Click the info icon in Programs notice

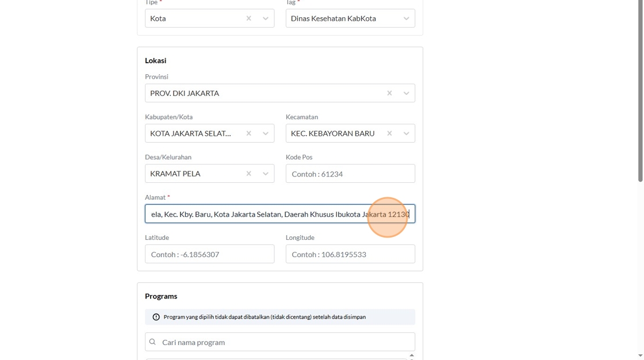pos(156,317)
